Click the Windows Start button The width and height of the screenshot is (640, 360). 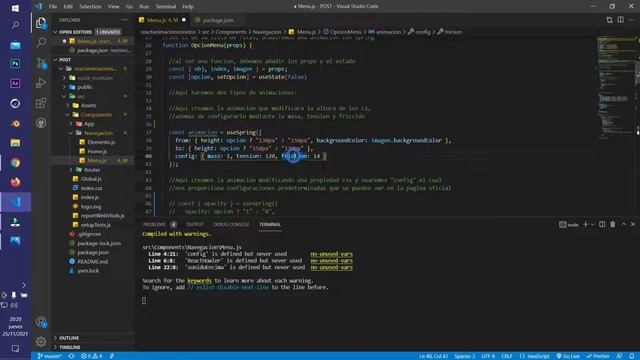tap(15, 8)
